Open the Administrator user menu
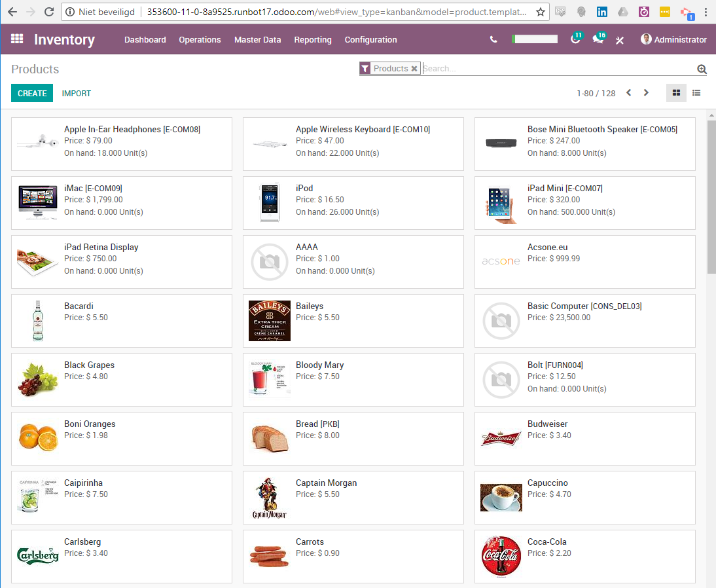The width and height of the screenshot is (716, 588). 673,39
